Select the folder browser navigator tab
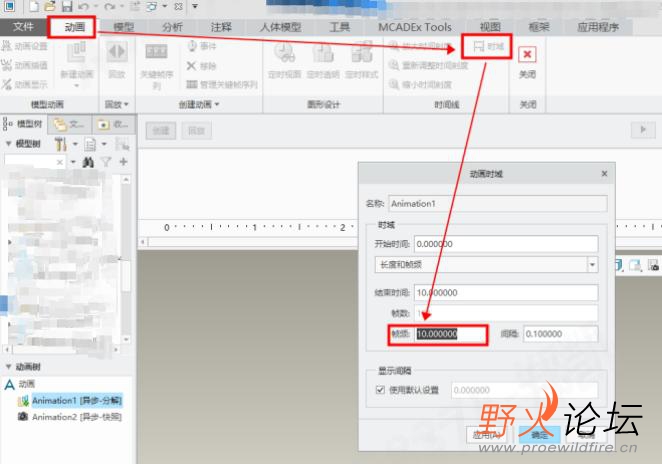This screenshot has height=464, width=662. tap(70, 124)
